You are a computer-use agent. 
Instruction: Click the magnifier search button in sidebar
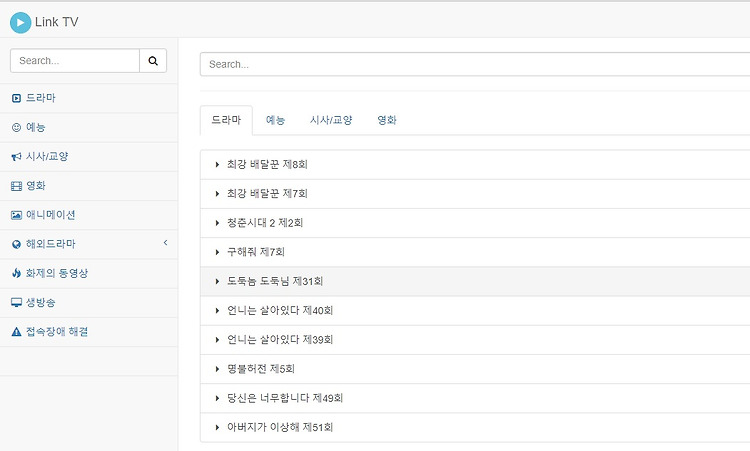pyautogui.click(x=153, y=61)
